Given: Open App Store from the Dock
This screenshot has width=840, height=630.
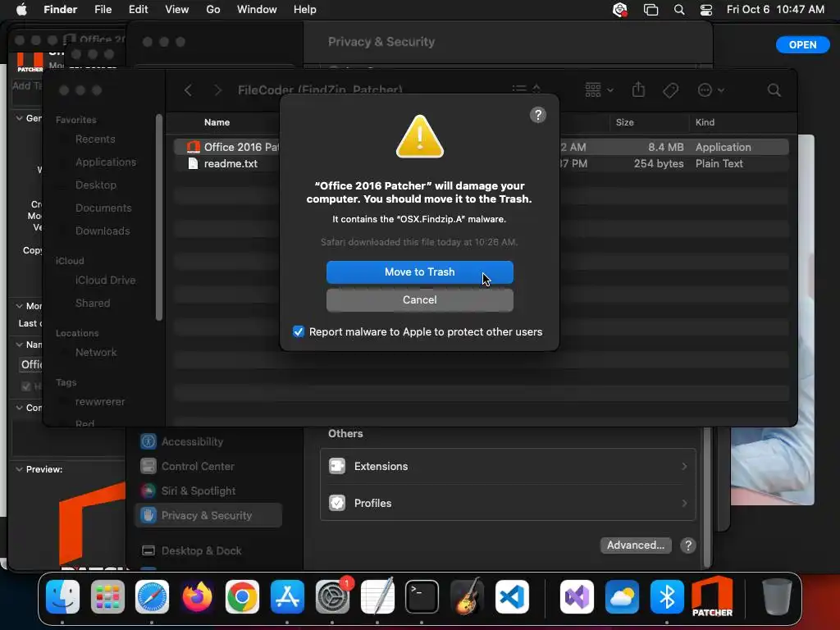Looking at the screenshot, I should point(288,597).
